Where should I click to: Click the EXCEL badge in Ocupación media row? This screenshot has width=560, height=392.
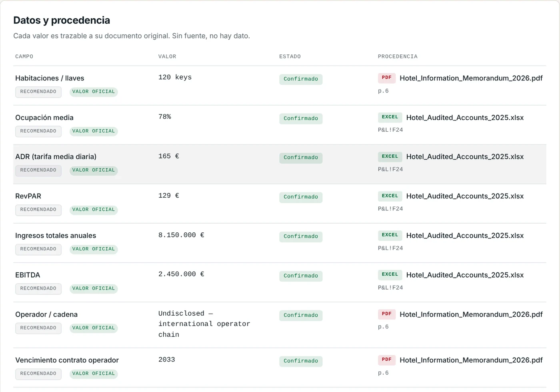(390, 117)
